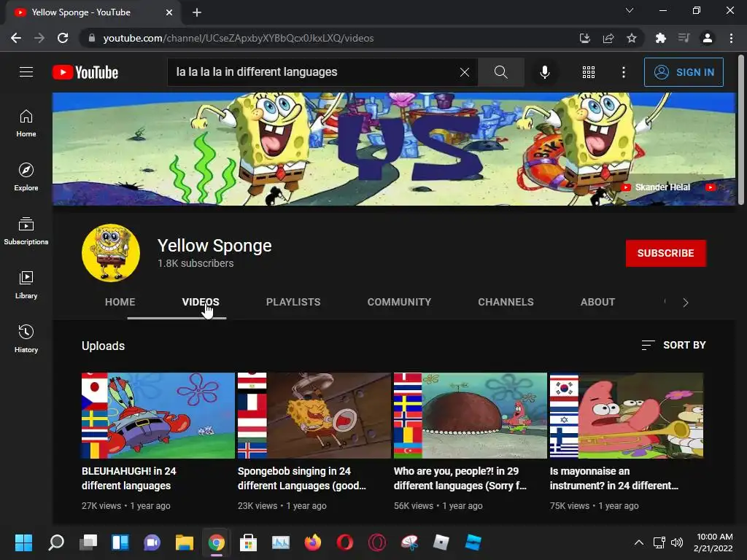Open BLEUHAHUGH! in 24 languages title
This screenshot has width=747, height=560.
(128, 478)
